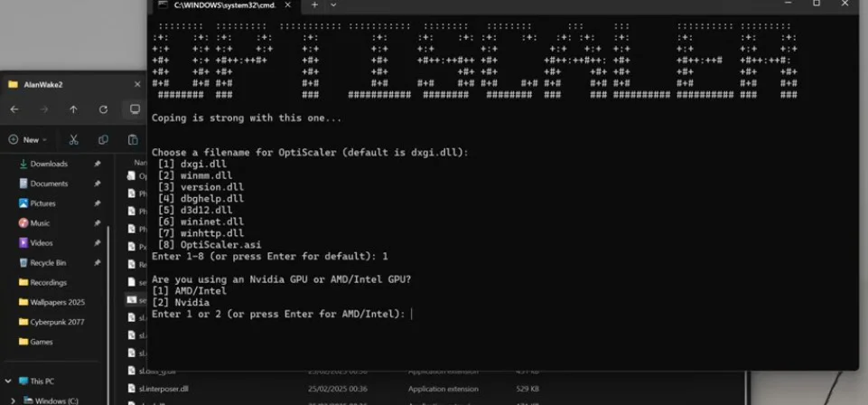Select the sl.interposer.dll file

pos(163,389)
